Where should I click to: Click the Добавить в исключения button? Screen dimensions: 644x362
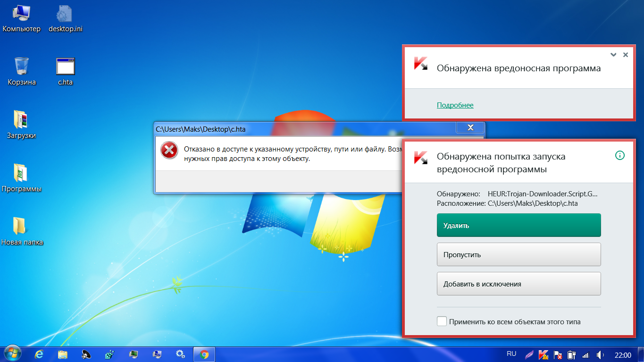click(519, 284)
